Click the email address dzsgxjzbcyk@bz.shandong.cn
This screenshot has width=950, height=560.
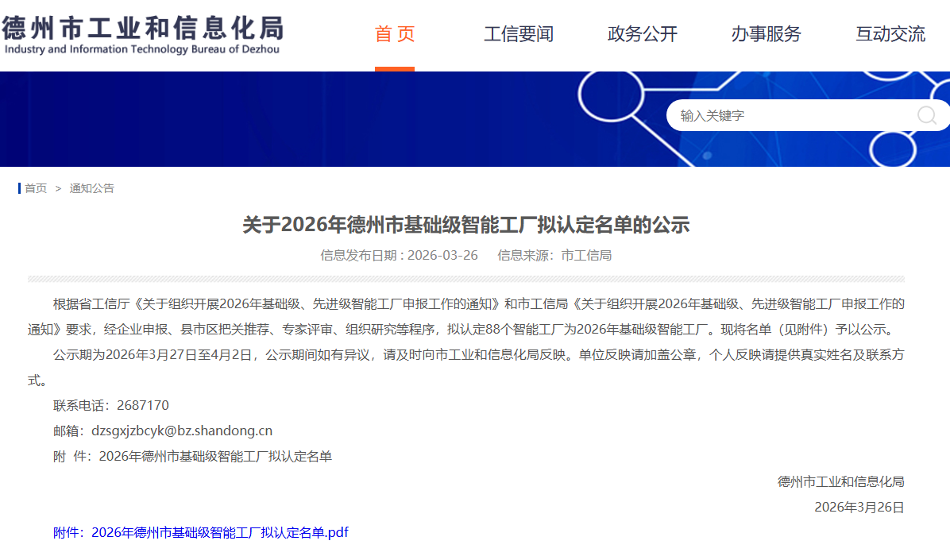[182, 431]
